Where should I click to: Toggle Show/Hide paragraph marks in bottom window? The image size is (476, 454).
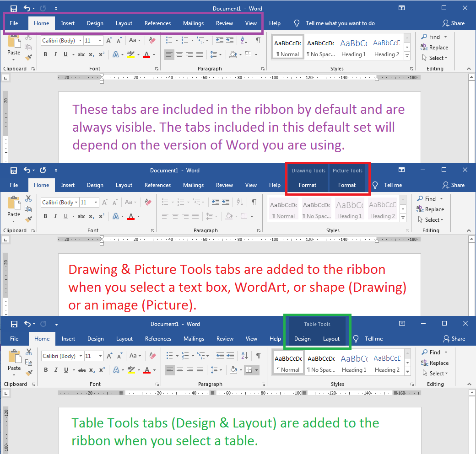click(x=258, y=355)
